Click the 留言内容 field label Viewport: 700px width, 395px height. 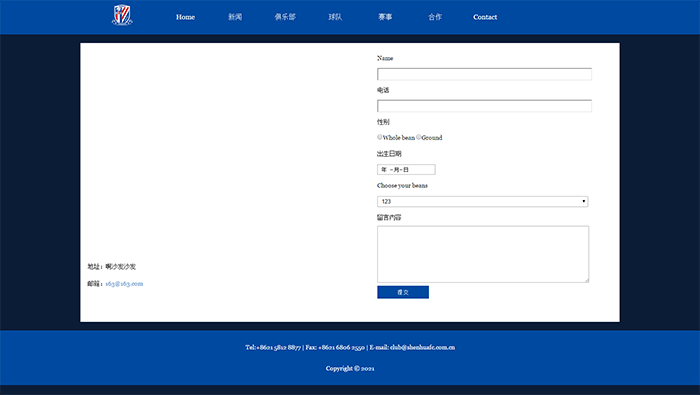[x=389, y=217]
